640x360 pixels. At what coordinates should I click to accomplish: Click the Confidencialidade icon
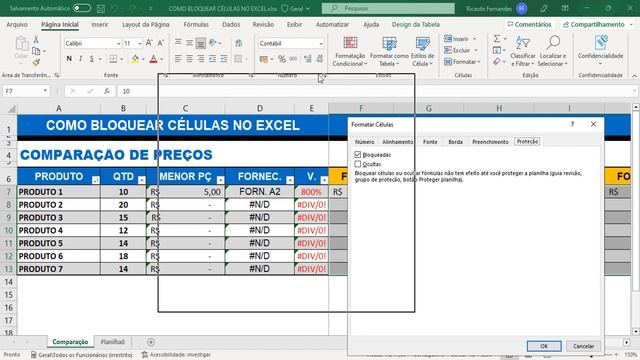pyautogui.click(x=600, y=50)
